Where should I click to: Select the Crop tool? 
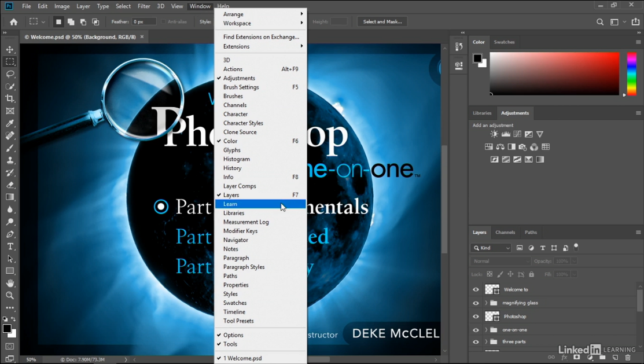coord(10,98)
